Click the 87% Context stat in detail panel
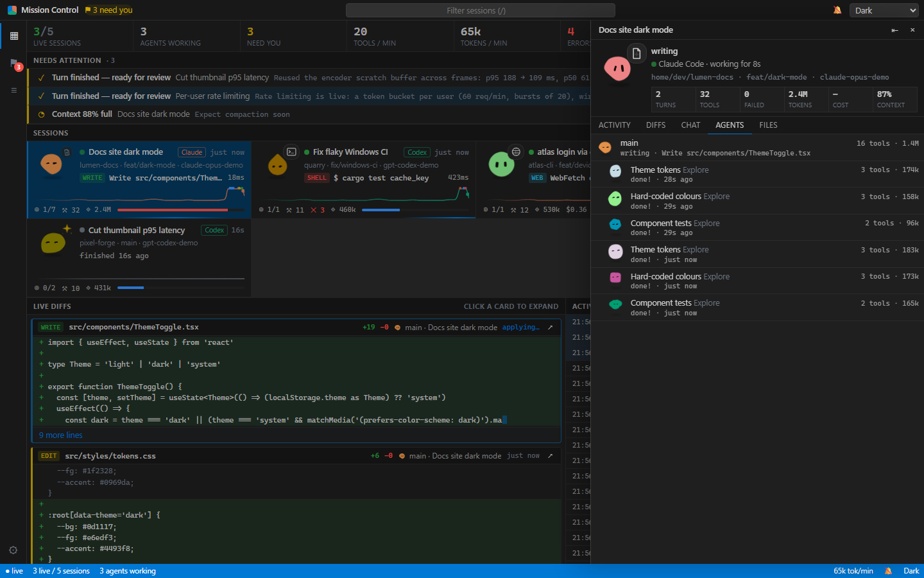This screenshot has height=578, width=924. [x=894, y=100]
